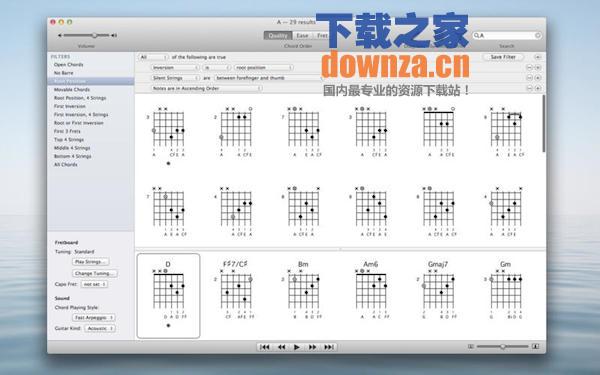The width and height of the screenshot is (600, 375).
Task: Click the magnifier icon in Search field
Action: coord(477,36)
